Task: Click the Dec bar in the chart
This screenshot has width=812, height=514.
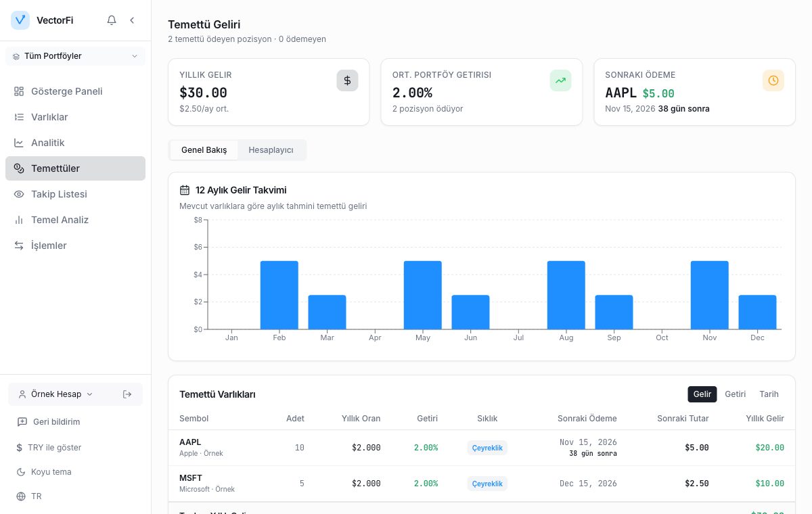Action: pos(757,312)
